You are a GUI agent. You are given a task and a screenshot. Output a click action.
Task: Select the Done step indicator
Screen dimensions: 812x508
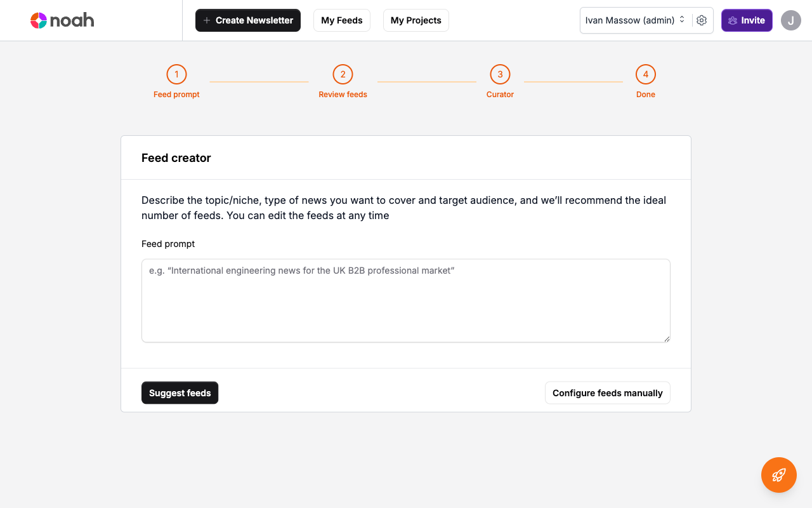click(x=646, y=74)
